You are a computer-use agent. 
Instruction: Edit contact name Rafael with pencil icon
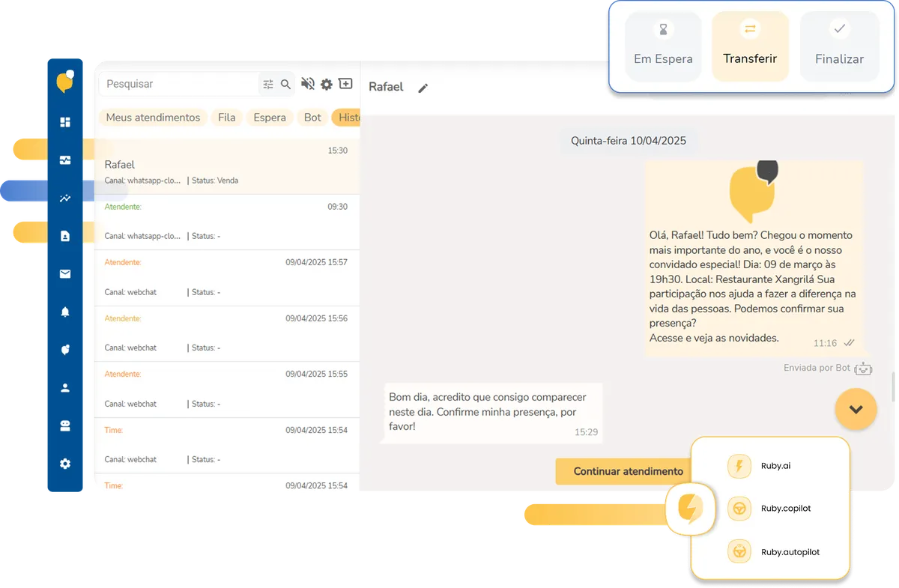(x=423, y=88)
